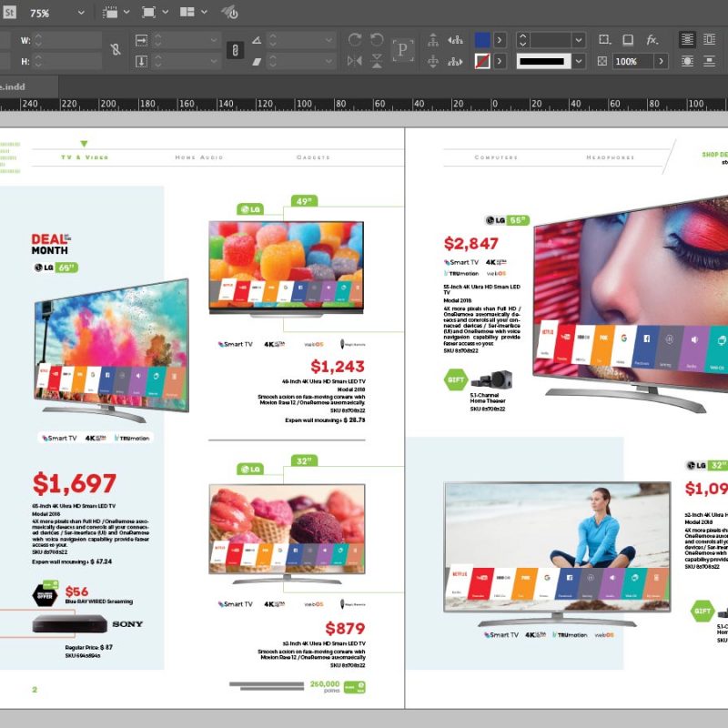728x728 pixels.
Task: Select Wrap Around Object Shape
Action: pos(688,61)
